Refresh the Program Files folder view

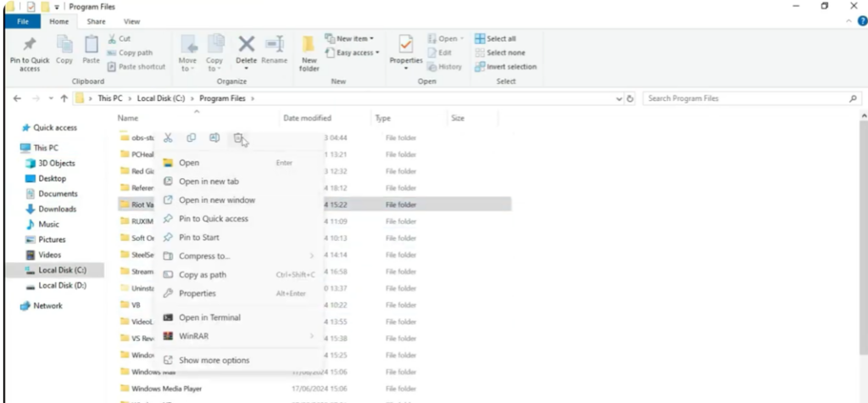[630, 98]
